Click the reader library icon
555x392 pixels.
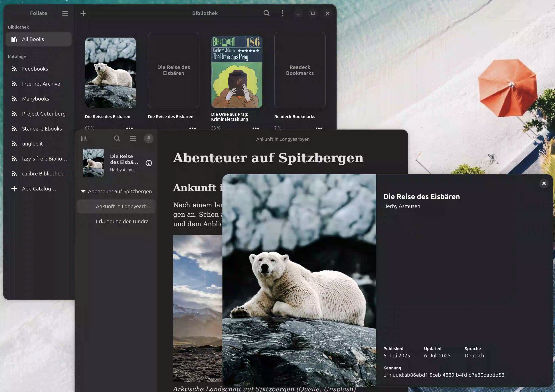pos(84,139)
